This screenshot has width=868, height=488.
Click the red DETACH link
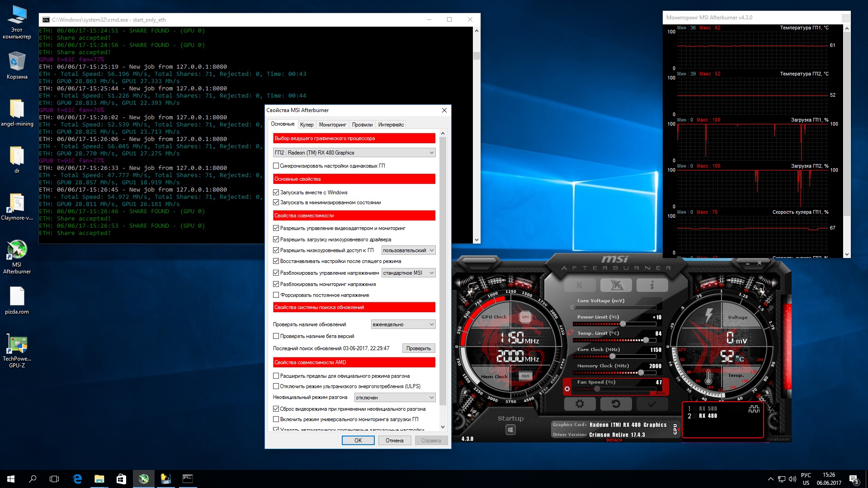pos(614,440)
